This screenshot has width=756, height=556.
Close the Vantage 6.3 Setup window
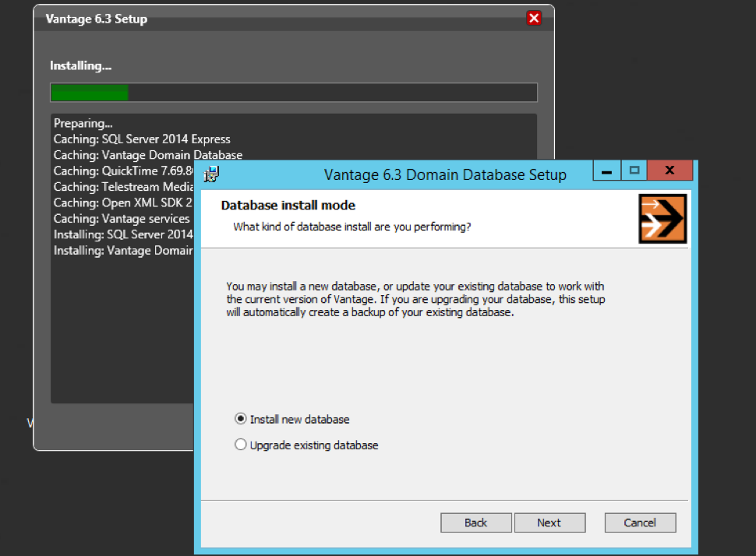pos(534,19)
